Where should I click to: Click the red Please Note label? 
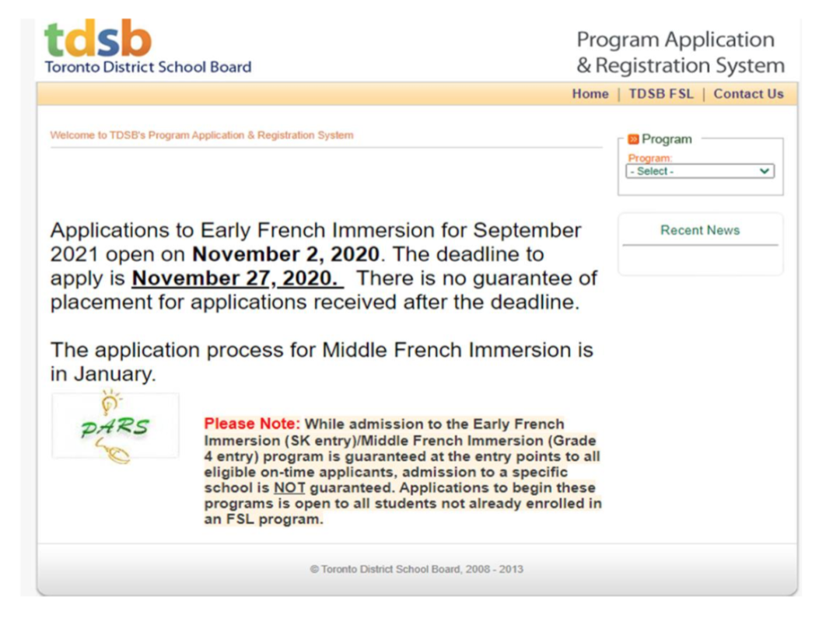(252, 424)
